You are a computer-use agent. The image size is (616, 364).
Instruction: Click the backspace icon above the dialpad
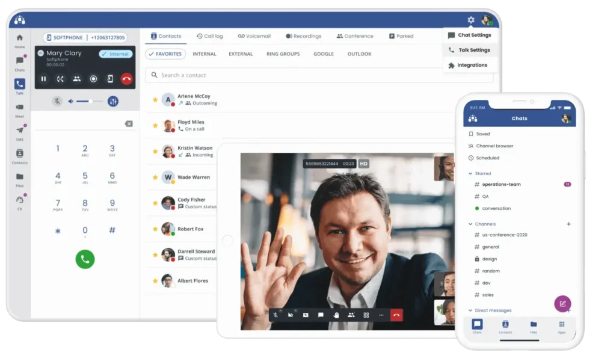pos(129,123)
